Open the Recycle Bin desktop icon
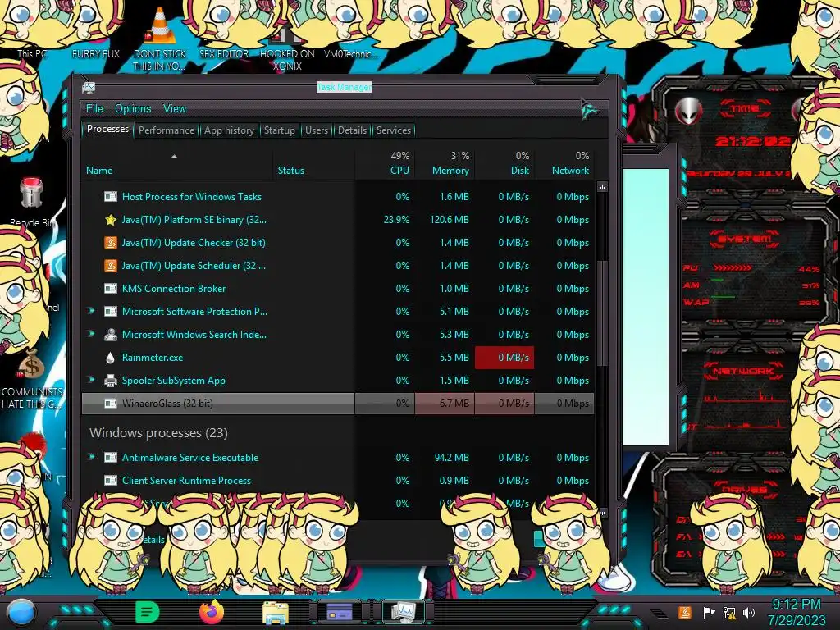Viewport: 840px width, 630px height. coord(31,193)
